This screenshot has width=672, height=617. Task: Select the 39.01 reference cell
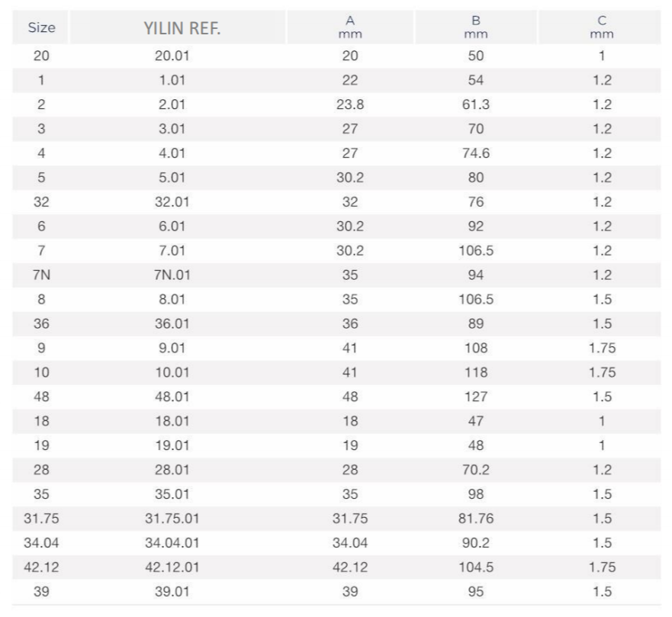coord(172,592)
